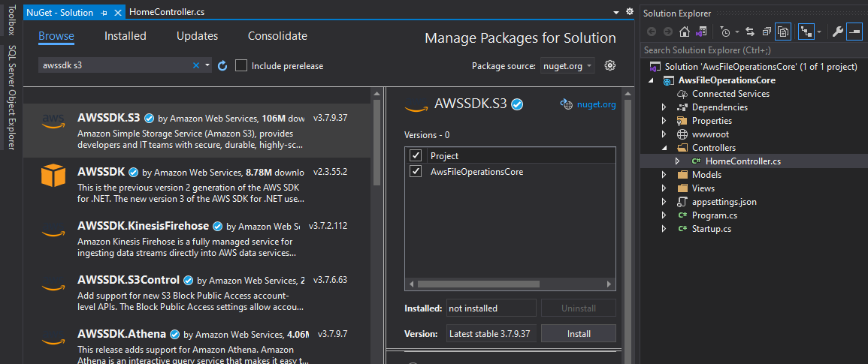This screenshot has height=364, width=868.
Task: Click Collapse All icon in Solution Explorer
Action: click(x=767, y=32)
